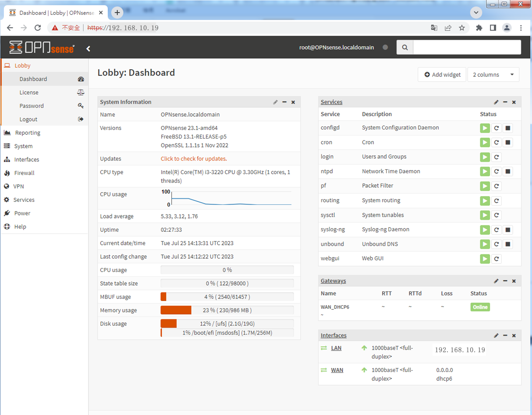
Task: Start the ntpd service
Action: [485, 172]
